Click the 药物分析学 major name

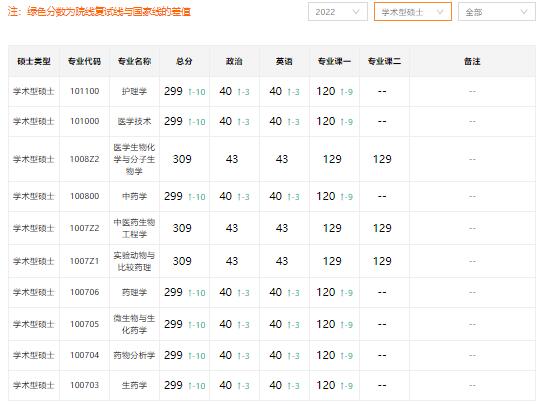coord(134,355)
